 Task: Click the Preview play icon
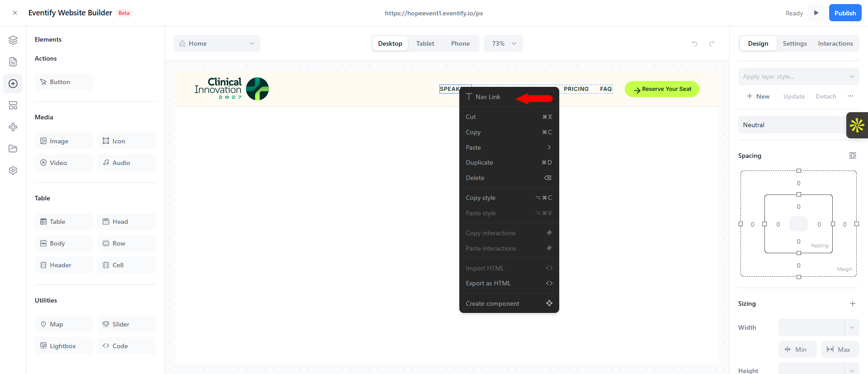pos(816,13)
